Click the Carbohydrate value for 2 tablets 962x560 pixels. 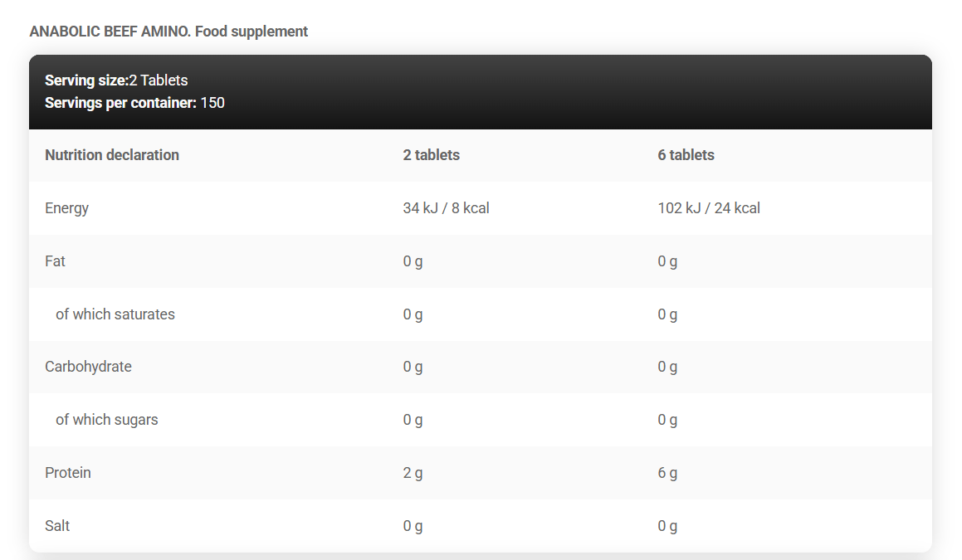413,367
